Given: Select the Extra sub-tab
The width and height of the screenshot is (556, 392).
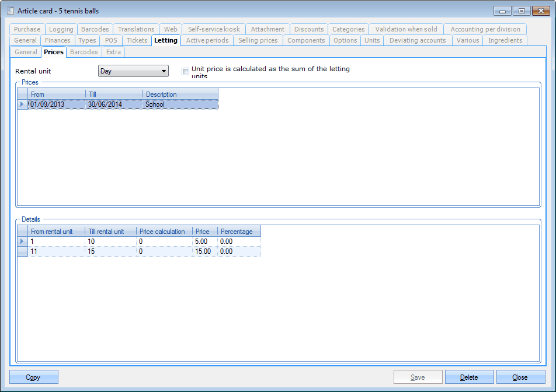Looking at the screenshot, I should pyautogui.click(x=113, y=52).
